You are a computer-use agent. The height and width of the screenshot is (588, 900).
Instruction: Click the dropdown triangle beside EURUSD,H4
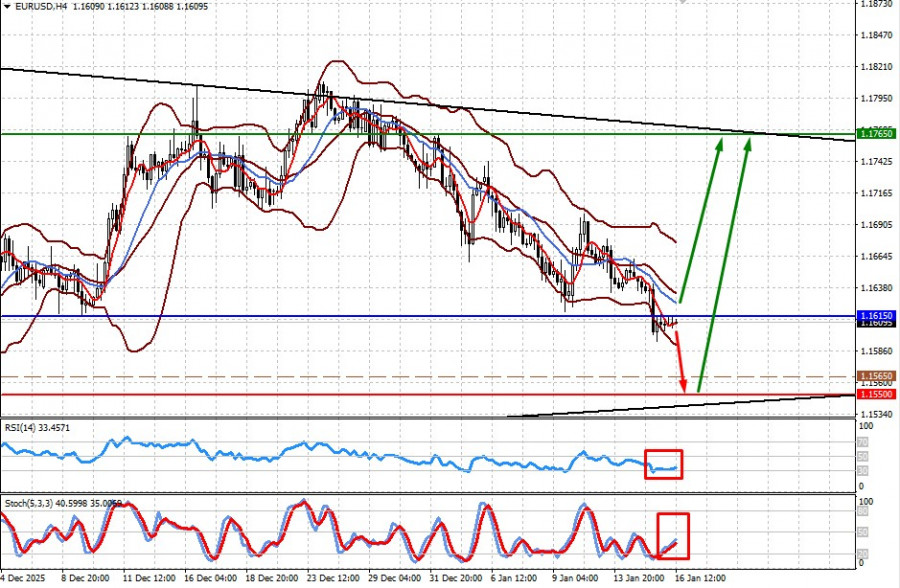pos(6,6)
